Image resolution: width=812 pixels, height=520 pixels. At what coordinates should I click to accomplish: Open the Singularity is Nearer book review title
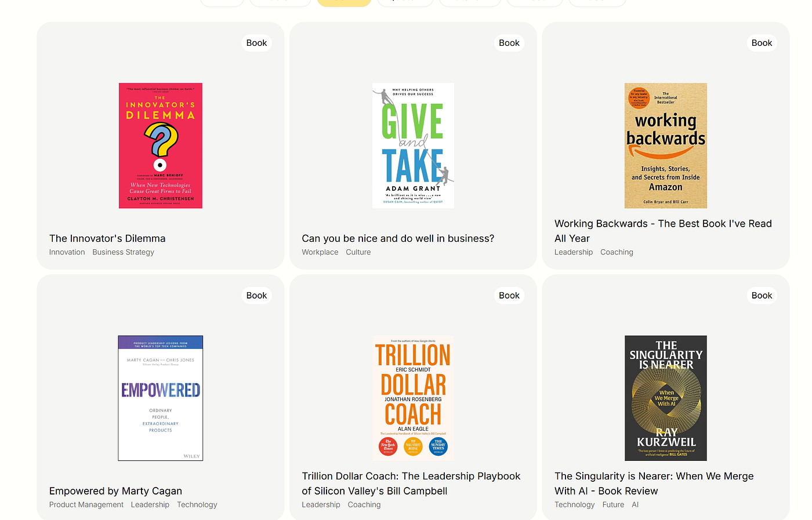654,483
